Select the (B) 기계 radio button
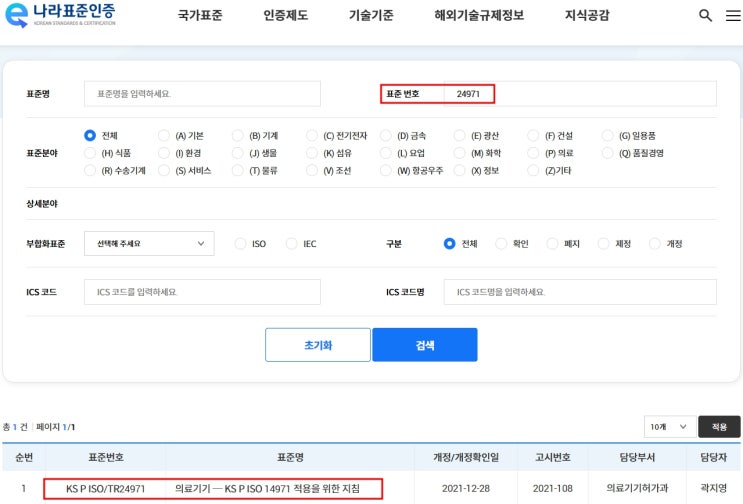Image resolution: width=743 pixels, height=504 pixels. [x=238, y=135]
